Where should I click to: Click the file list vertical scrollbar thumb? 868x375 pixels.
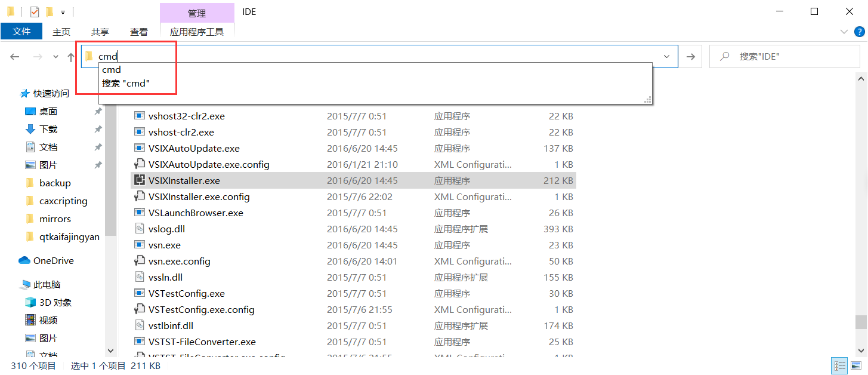pos(861,322)
